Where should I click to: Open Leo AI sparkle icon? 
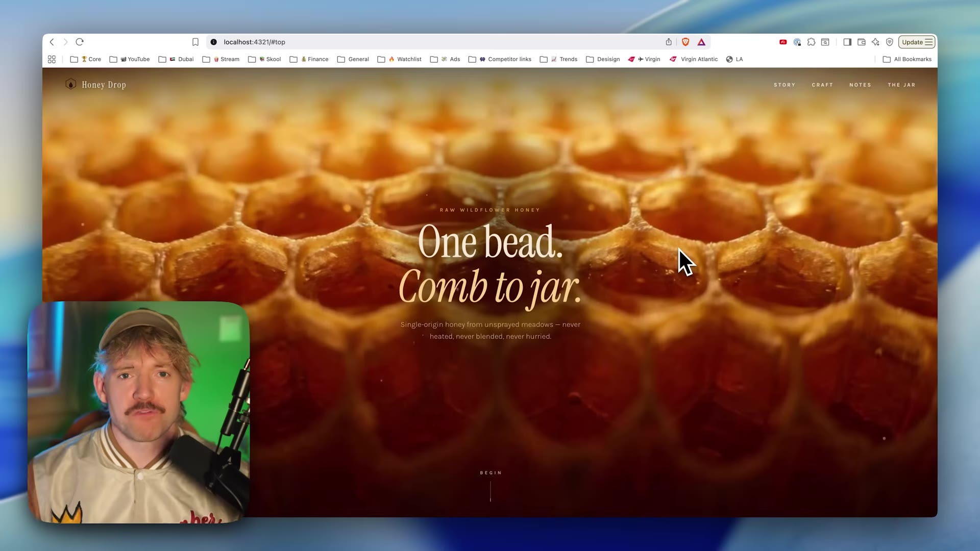(x=875, y=42)
